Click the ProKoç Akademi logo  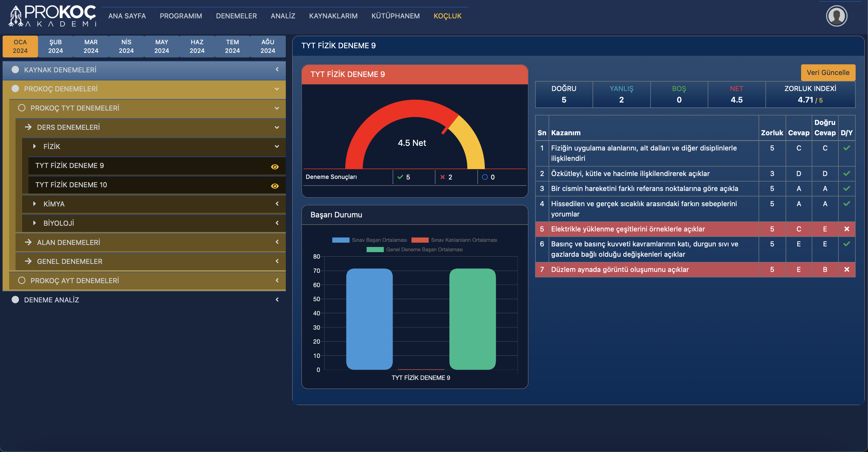pos(53,16)
